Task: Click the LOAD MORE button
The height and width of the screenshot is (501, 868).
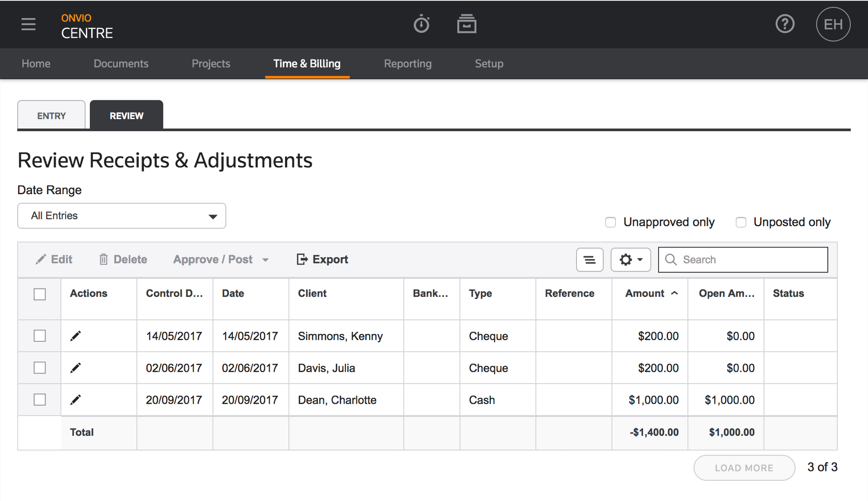Action: point(744,468)
